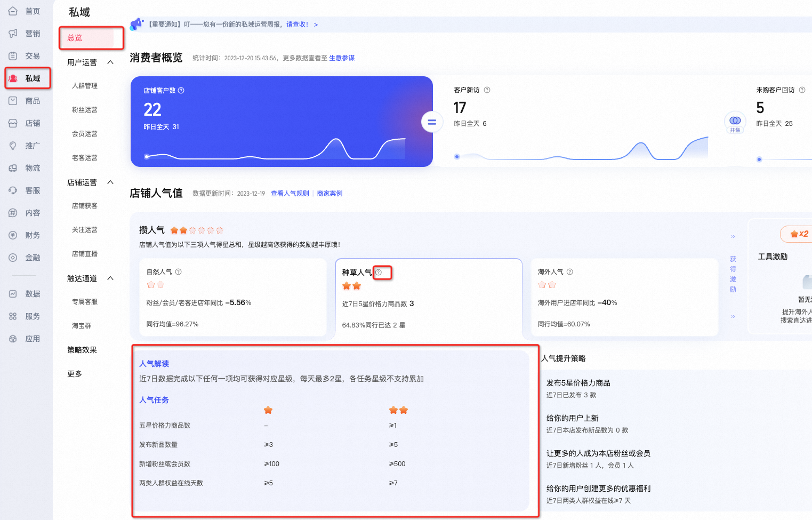Click the 推广 promotion icon

[13, 145]
